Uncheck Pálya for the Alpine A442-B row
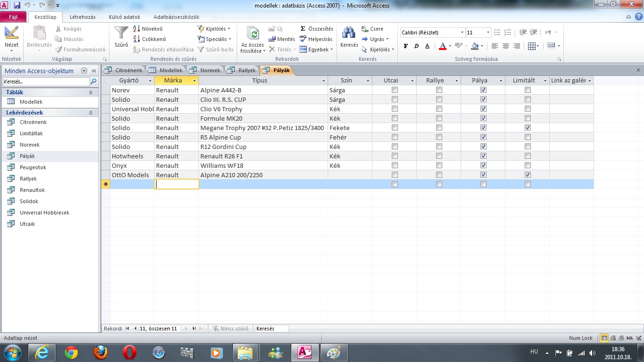The height and width of the screenshot is (362, 644). coord(483,90)
